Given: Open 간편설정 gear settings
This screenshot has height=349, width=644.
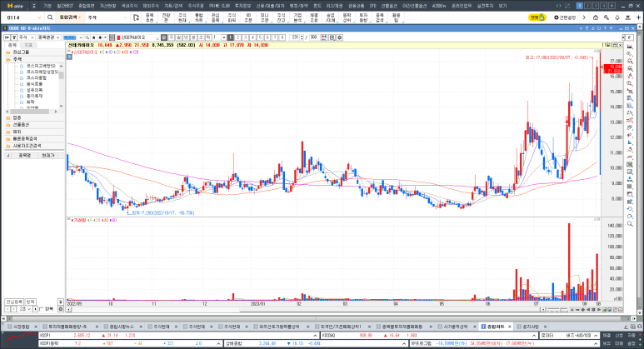Looking at the screenshot, I should tap(565, 17).
